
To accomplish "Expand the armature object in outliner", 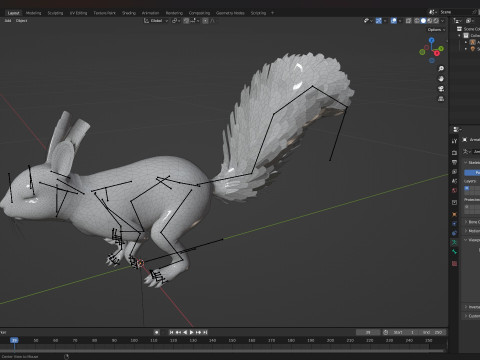I will (466, 42).
